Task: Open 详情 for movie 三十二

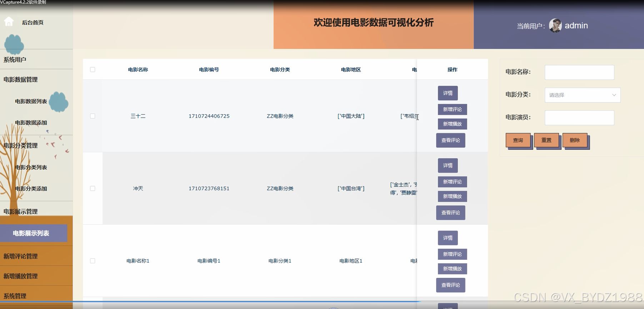Action: pyautogui.click(x=448, y=93)
